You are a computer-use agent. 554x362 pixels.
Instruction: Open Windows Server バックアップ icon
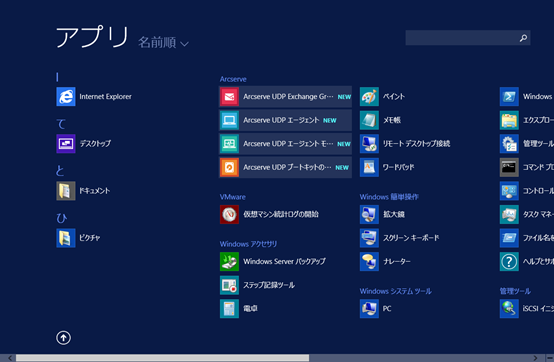229,261
